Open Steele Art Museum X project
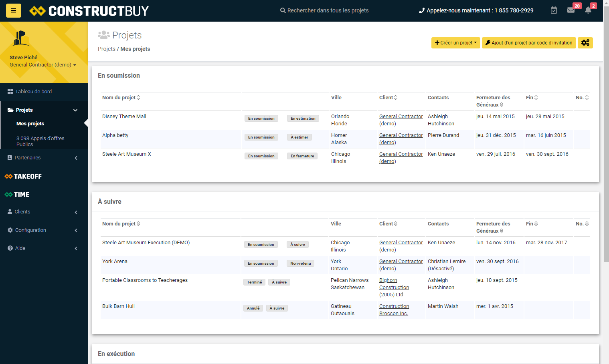This screenshot has height=364, width=609. coord(127,154)
